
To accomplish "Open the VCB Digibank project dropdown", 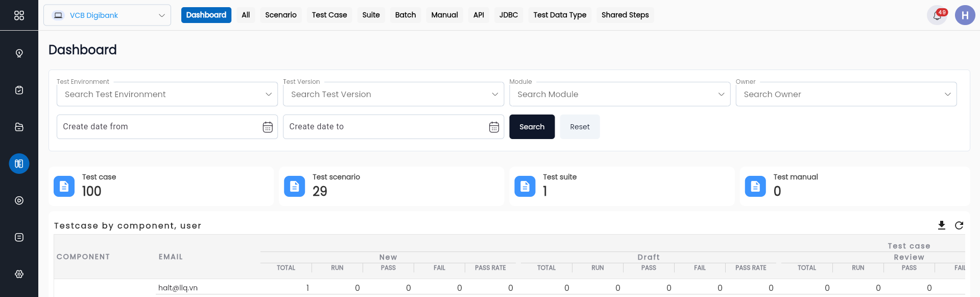I will click(x=107, y=15).
